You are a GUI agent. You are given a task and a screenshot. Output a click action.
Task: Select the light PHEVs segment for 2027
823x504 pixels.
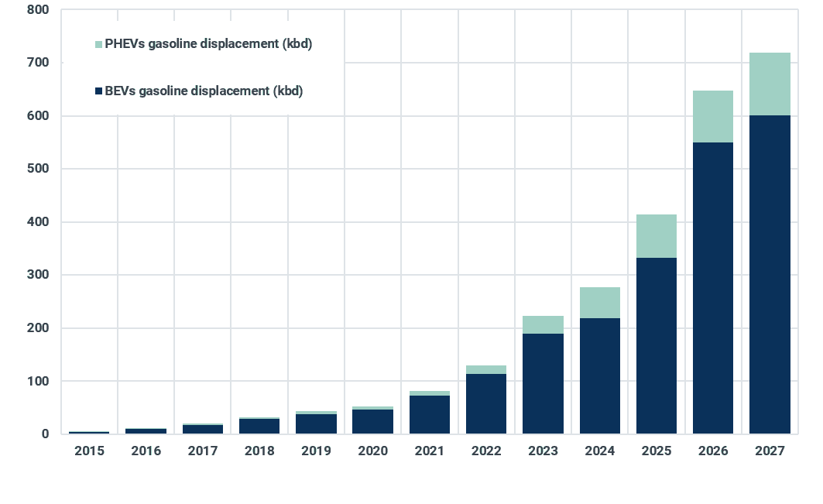pyautogui.click(x=770, y=84)
